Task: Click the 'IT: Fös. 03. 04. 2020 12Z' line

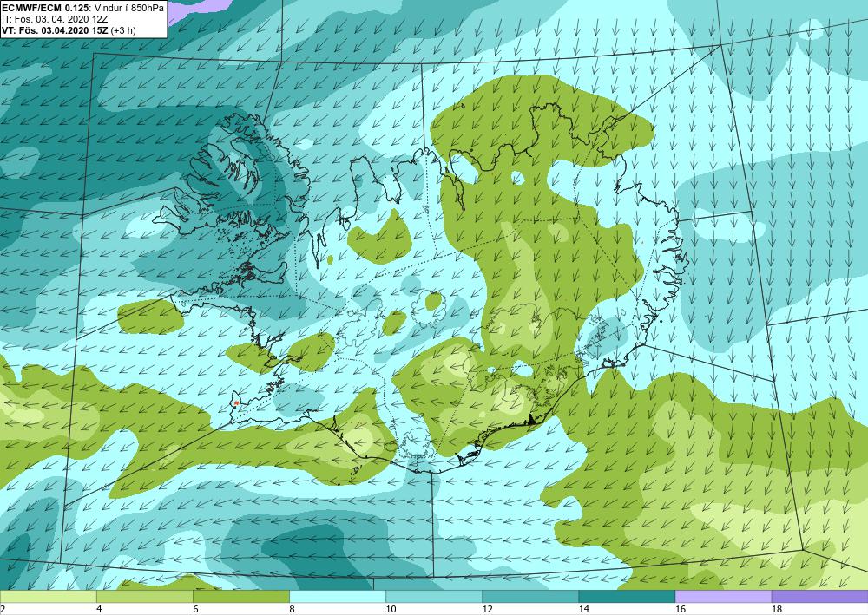Action: tap(54, 19)
